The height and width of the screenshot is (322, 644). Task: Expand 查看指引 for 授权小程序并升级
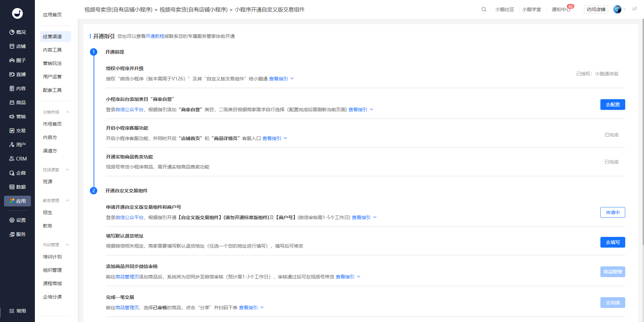coord(281,79)
